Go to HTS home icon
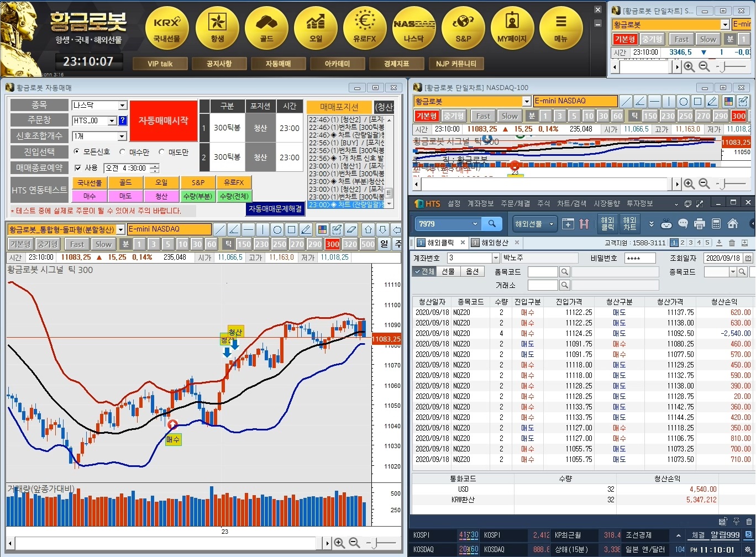The image size is (756, 557). (x=733, y=224)
